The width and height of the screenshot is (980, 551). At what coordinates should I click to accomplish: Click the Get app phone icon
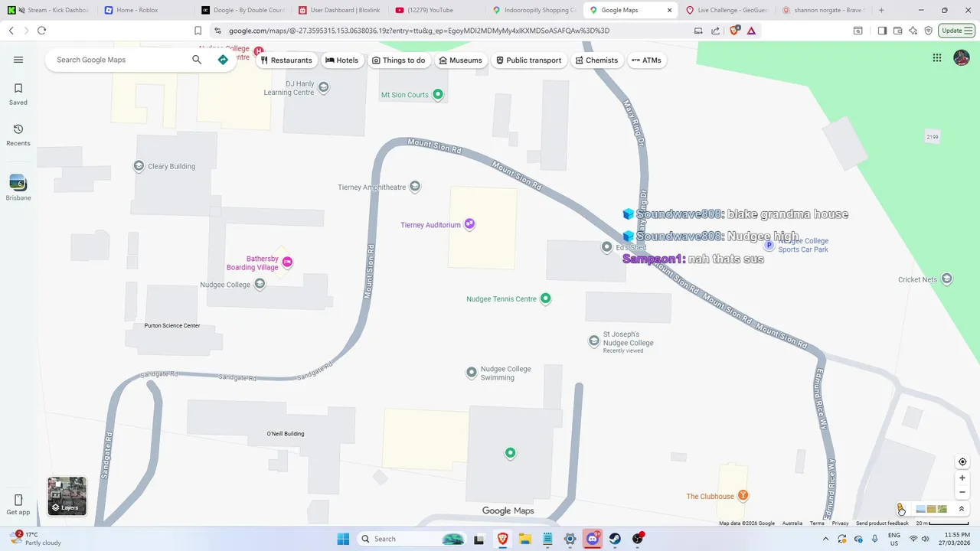(18, 500)
